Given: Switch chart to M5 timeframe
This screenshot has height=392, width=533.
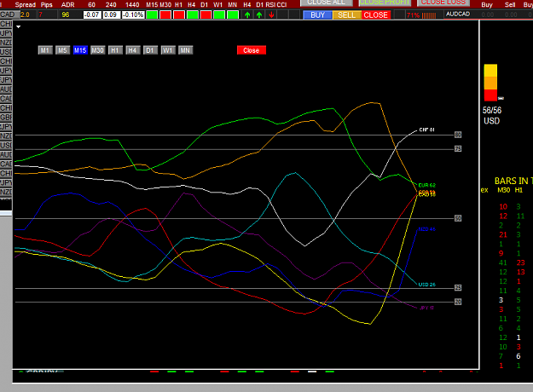Looking at the screenshot, I should [62, 50].
